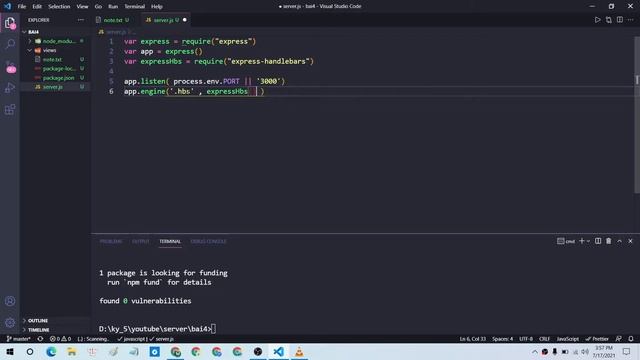Viewport: 640px width, 360px height.
Task: Open the File menu
Action: click(22, 7)
